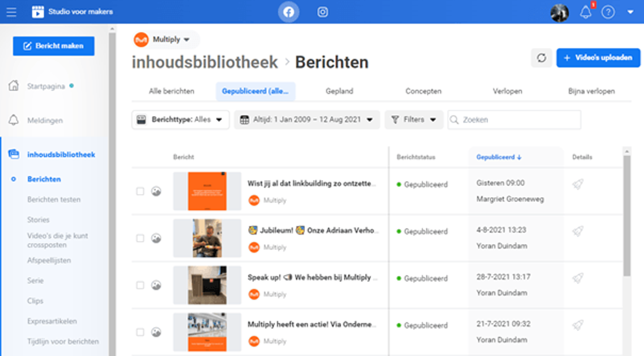Click the refresh button beside Video's uploaden
Screen dimensions: 644x356
[541, 58]
